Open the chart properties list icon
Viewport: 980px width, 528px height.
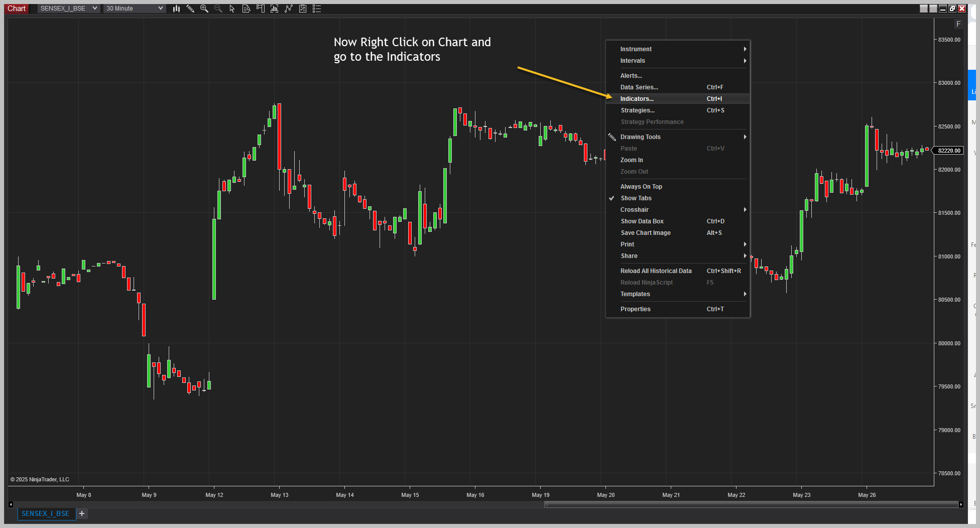317,9
